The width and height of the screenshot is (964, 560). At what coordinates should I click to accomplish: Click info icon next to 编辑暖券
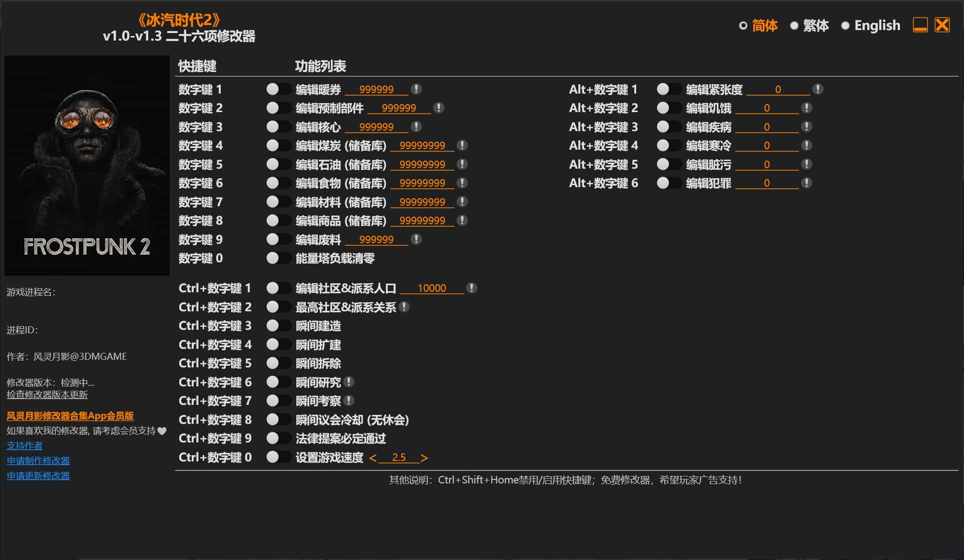416,89
